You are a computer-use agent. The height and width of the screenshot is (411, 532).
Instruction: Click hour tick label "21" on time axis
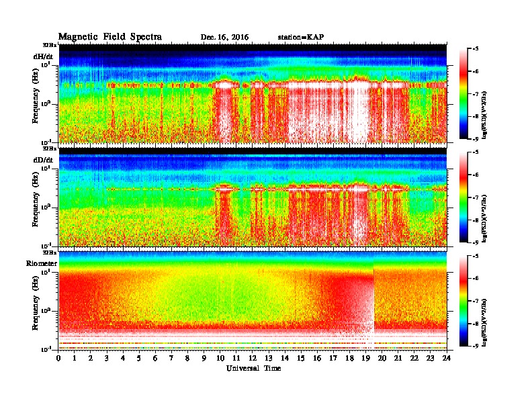398,358
